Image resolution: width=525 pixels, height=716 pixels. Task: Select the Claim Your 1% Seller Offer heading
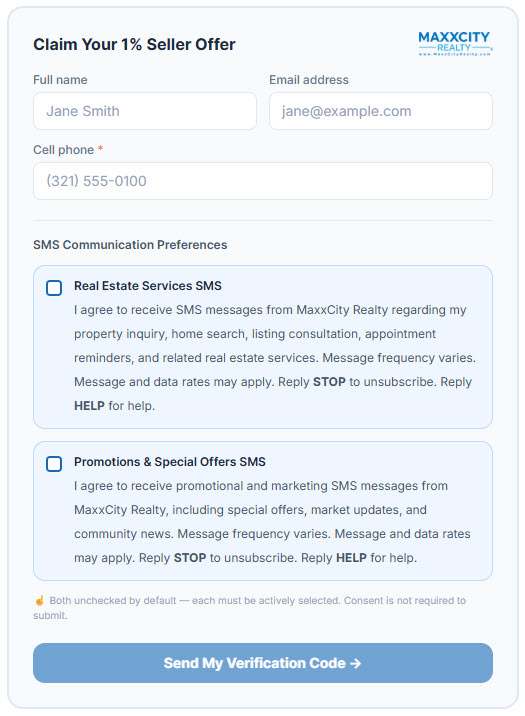(x=134, y=44)
